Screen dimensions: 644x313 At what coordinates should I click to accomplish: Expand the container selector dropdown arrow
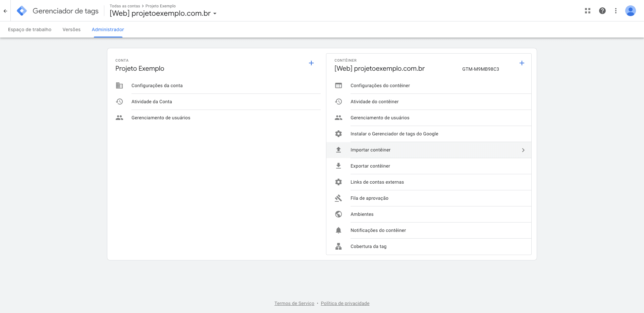coord(215,14)
